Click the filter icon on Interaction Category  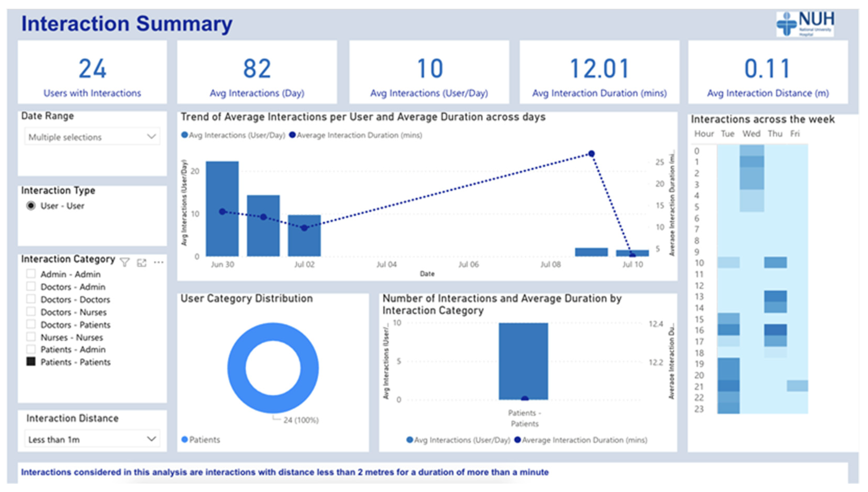point(125,262)
